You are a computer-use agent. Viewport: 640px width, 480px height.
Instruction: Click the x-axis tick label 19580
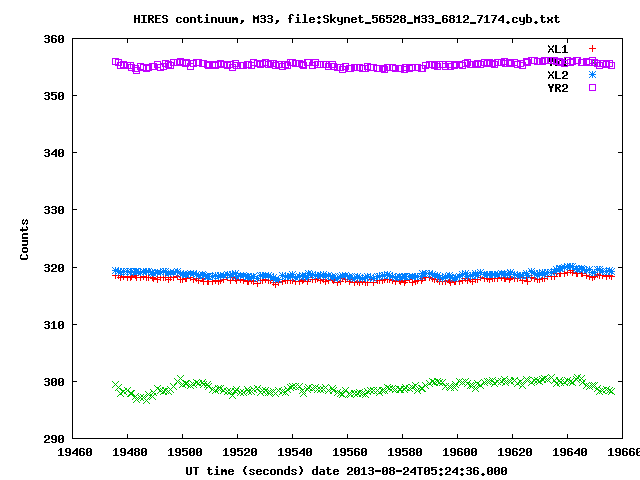click(404, 452)
